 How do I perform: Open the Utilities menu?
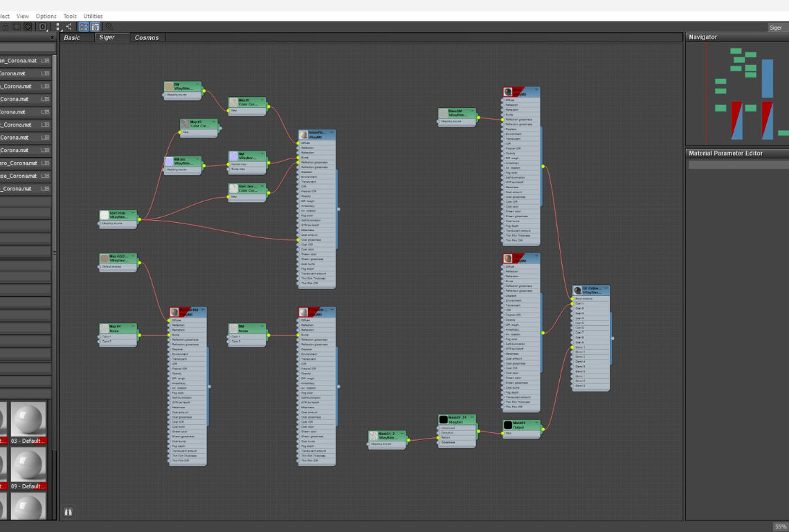point(93,16)
